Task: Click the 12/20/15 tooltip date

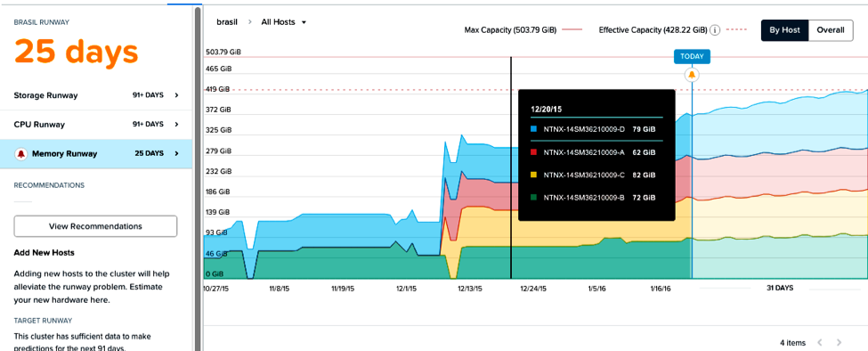Action: click(x=547, y=109)
